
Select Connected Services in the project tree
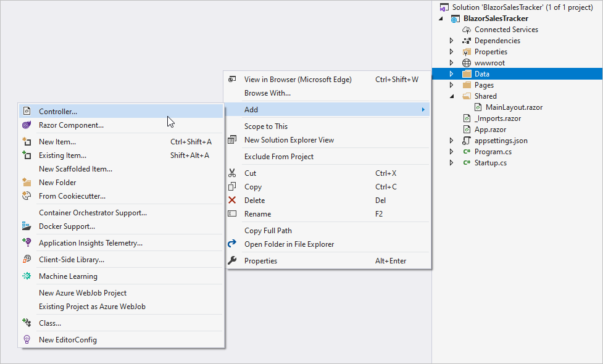coord(505,30)
